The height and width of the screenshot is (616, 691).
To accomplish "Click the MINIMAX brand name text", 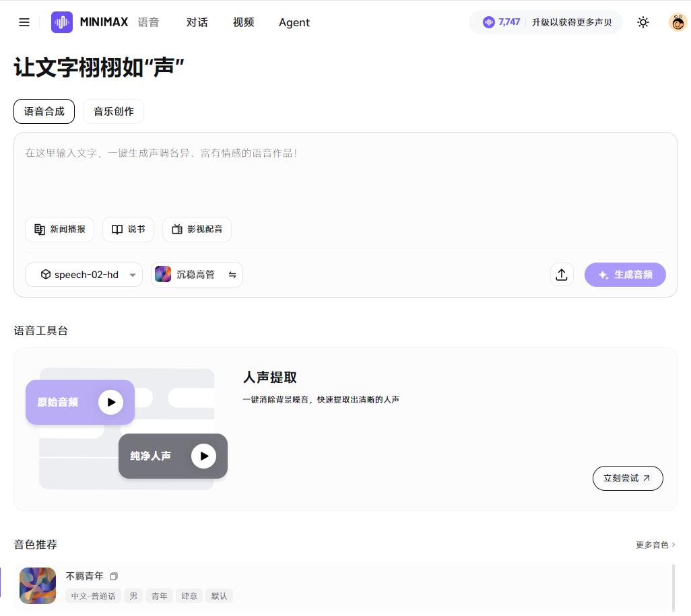I will coord(104,22).
